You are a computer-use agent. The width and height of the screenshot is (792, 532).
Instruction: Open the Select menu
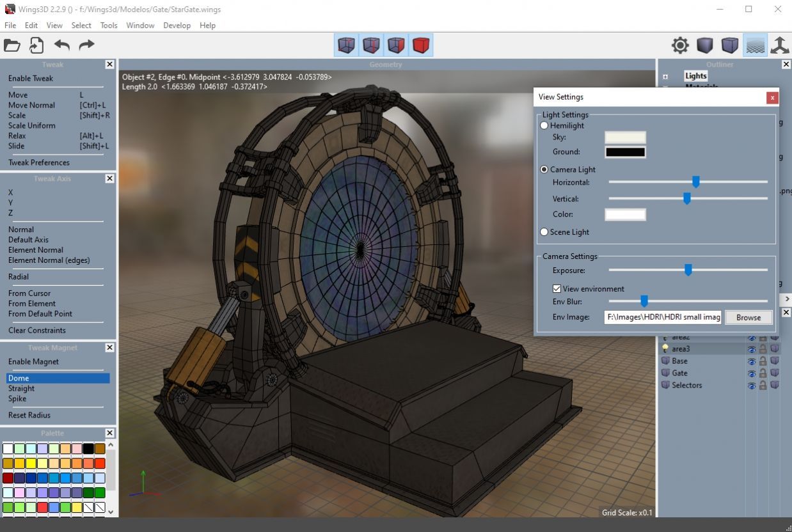(81, 25)
